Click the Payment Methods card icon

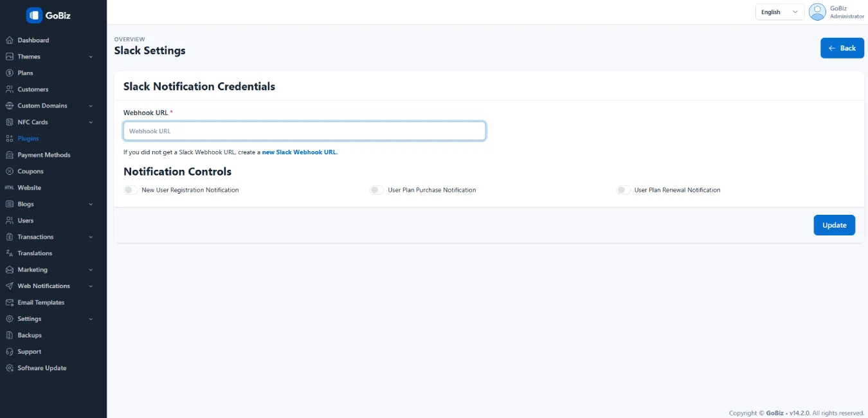[10, 155]
